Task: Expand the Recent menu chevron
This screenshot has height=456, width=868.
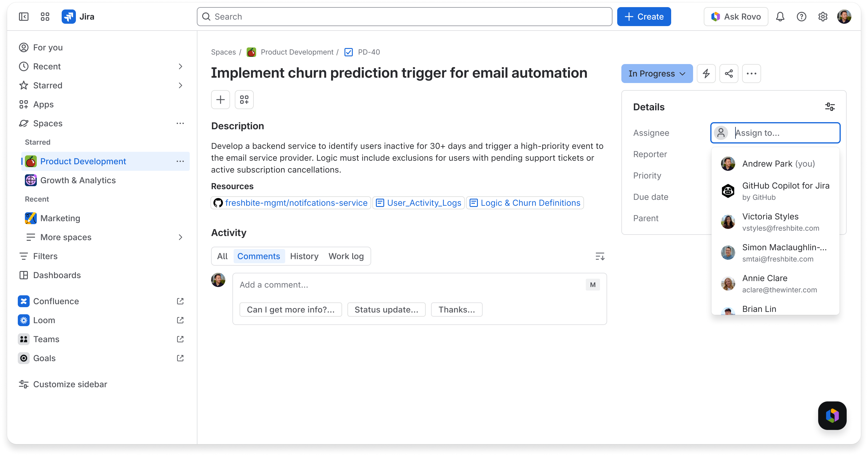Action: [180, 66]
